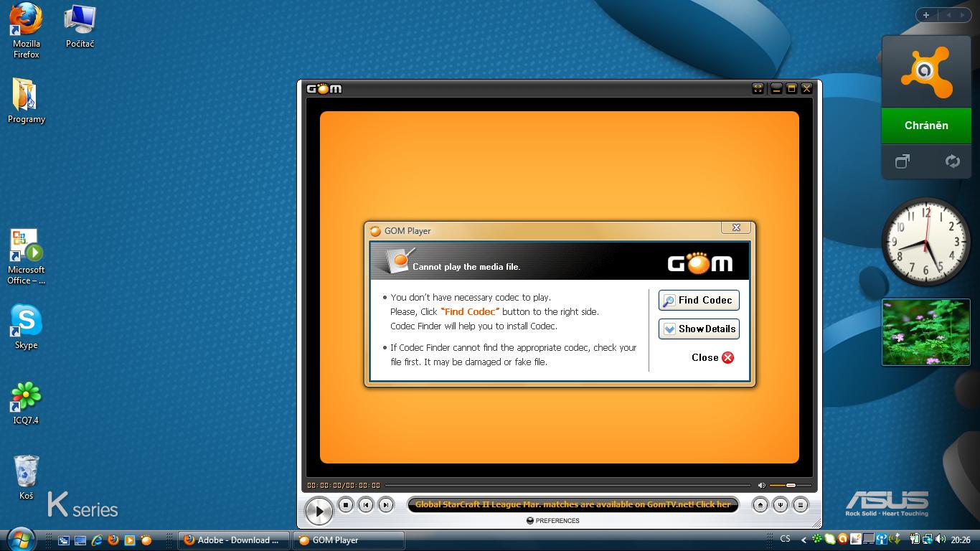Click the Find Codec button
This screenshot has height=551, width=980.
pyautogui.click(x=699, y=301)
